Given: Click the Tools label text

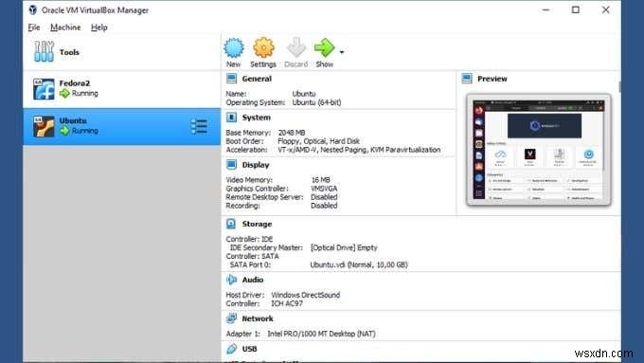Looking at the screenshot, I should pos(69,52).
